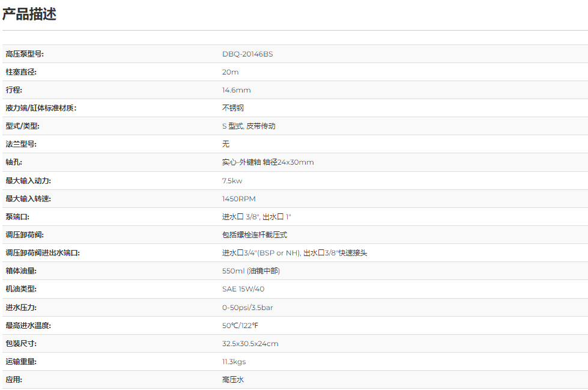The width and height of the screenshot is (588, 390).
Task: Click the 不锈钢 material value
Action: coord(233,108)
